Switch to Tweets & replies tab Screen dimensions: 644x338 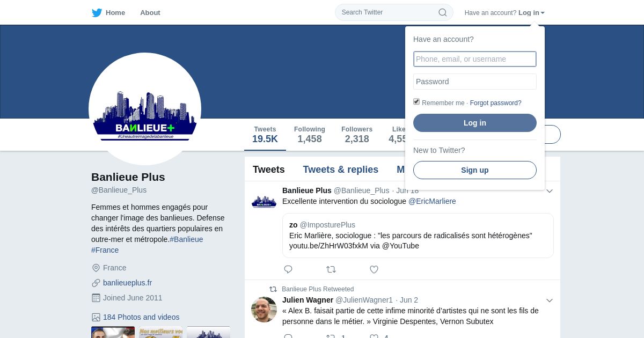tap(341, 170)
